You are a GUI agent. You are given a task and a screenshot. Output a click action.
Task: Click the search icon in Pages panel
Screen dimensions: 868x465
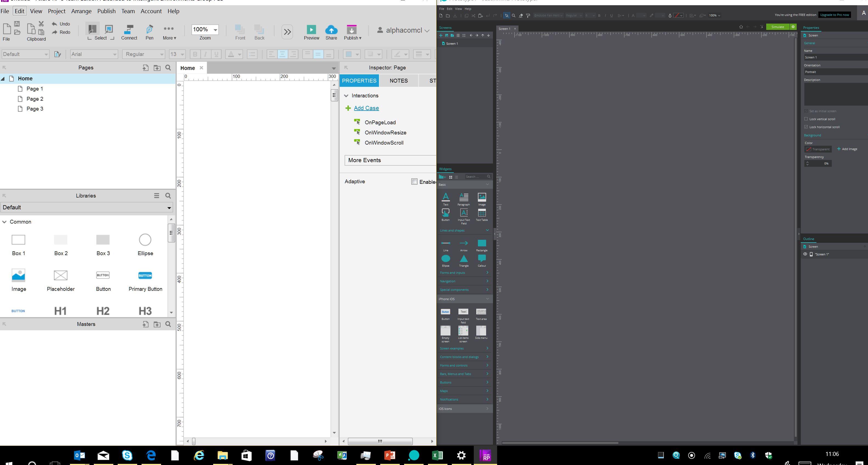(168, 68)
